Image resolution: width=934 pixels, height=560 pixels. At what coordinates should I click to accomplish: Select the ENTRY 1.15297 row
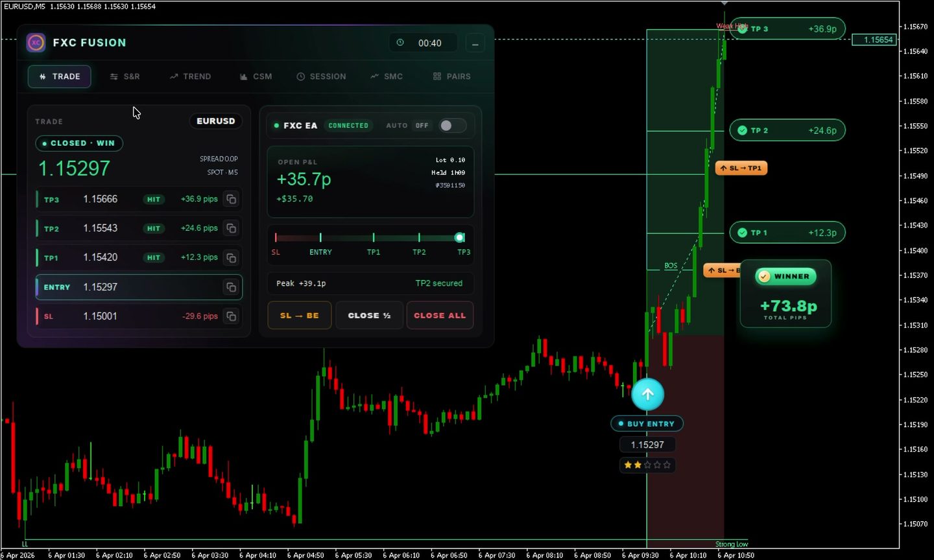coord(139,287)
